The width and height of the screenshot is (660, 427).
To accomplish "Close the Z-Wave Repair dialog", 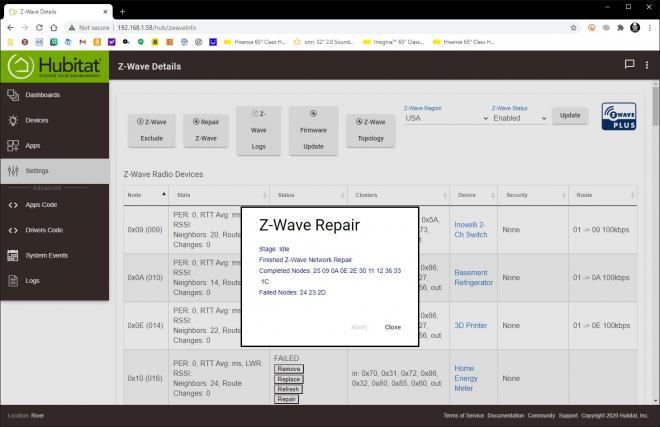I will [x=393, y=327].
